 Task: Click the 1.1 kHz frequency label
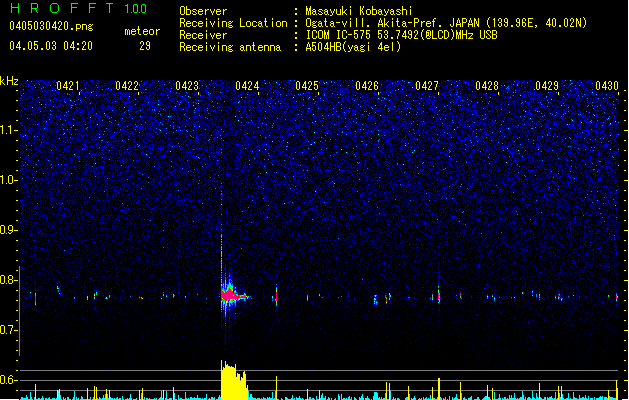pos(9,130)
